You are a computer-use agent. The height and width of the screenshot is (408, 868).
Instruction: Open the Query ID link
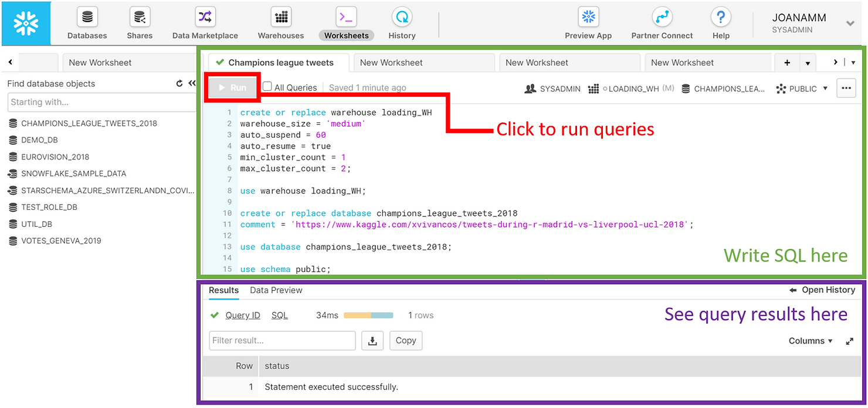coord(243,315)
